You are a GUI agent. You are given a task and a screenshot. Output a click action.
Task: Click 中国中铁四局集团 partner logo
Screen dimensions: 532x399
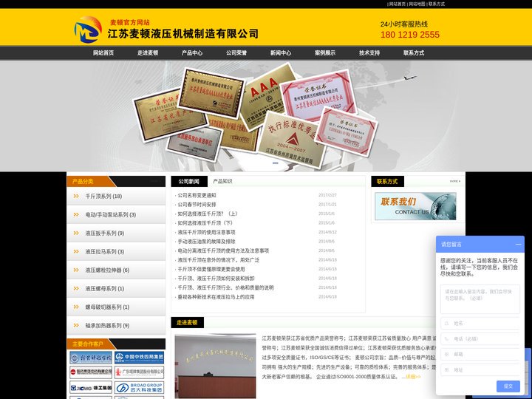click(139, 358)
